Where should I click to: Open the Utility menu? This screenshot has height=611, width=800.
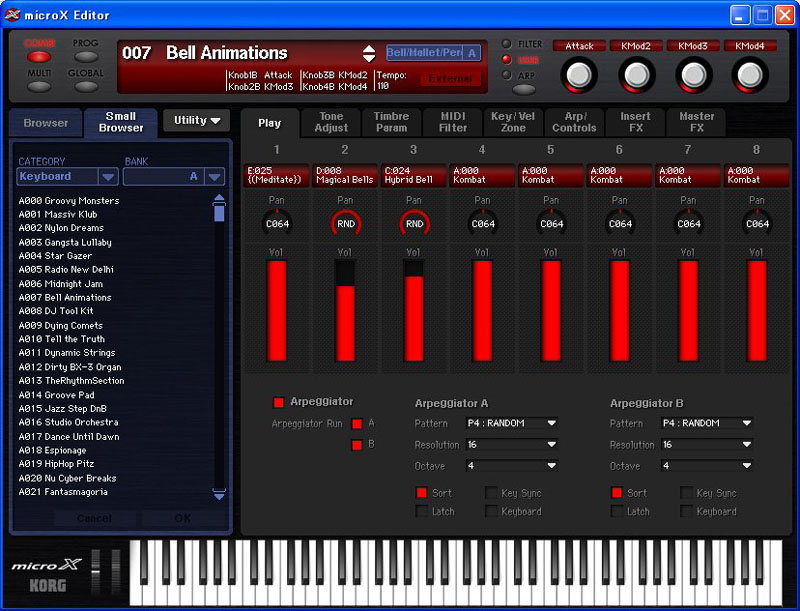[x=196, y=120]
